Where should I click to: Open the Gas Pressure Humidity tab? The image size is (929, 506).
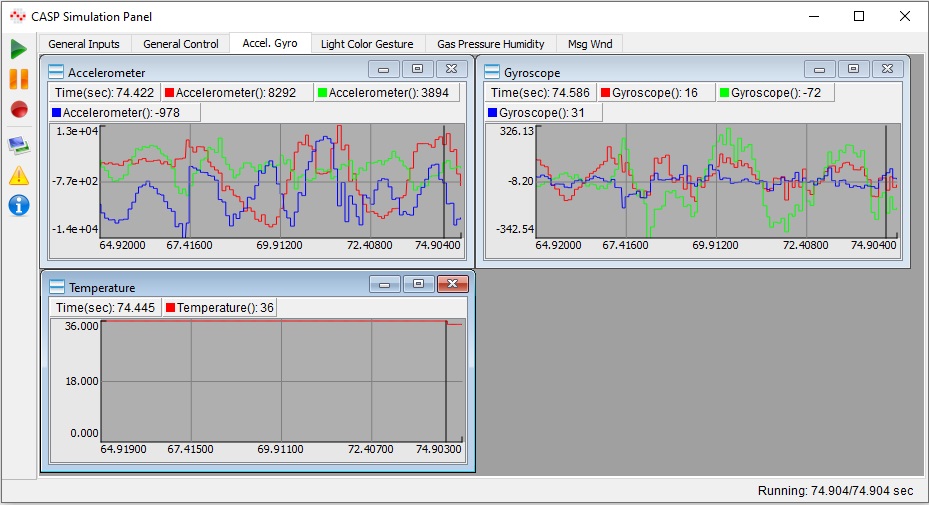pos(491,44)
